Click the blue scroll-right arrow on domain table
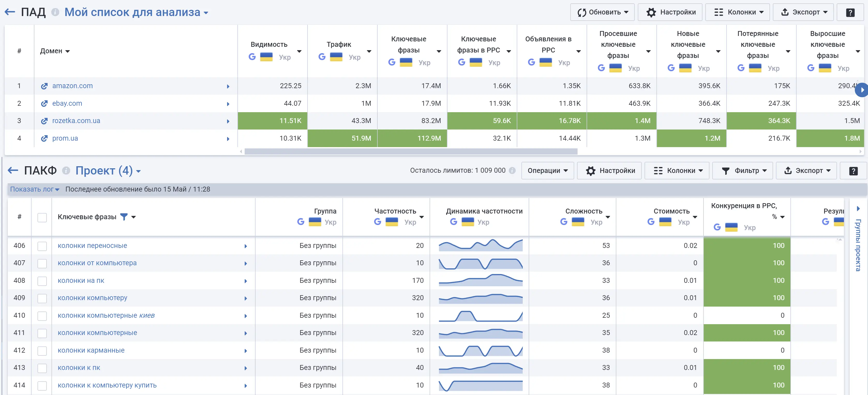The image size is (868, 395). click(x=862, y=90)
